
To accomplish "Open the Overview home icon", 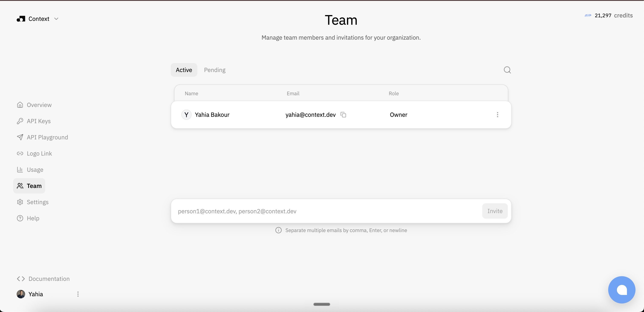I will 20,105.
